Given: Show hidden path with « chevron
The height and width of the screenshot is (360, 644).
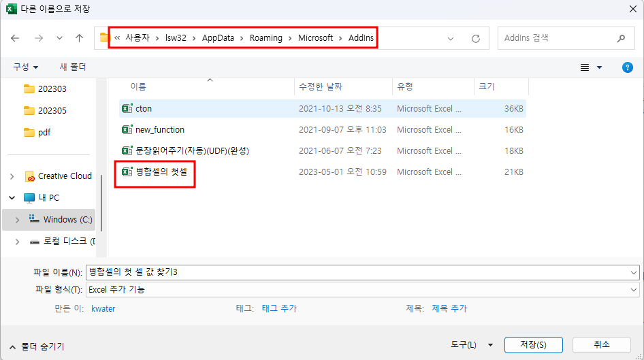Looking at the screenshot, I should click(117, 37).
